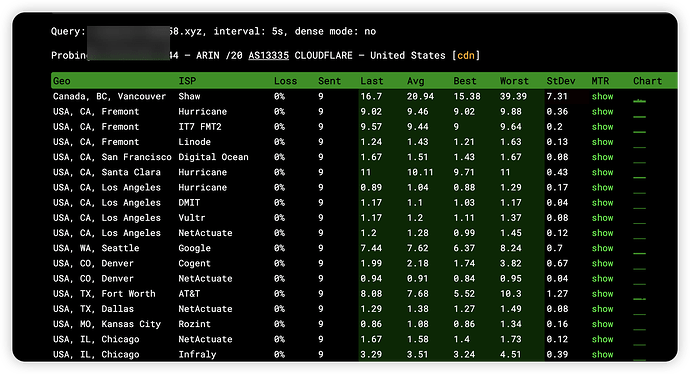This screenshot has height=374, width=690.
Task: Select the USA, WA, Seattle cell
Action: (x=96, y=248)
